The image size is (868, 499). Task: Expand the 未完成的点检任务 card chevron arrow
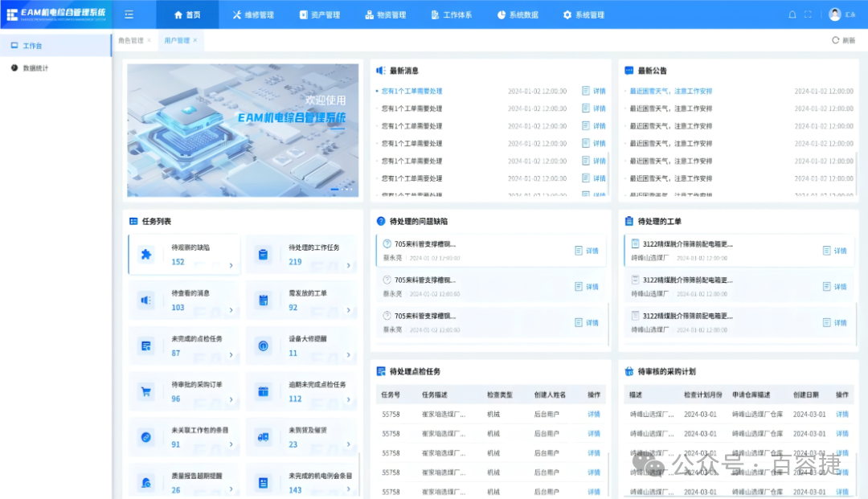(231, 356)
